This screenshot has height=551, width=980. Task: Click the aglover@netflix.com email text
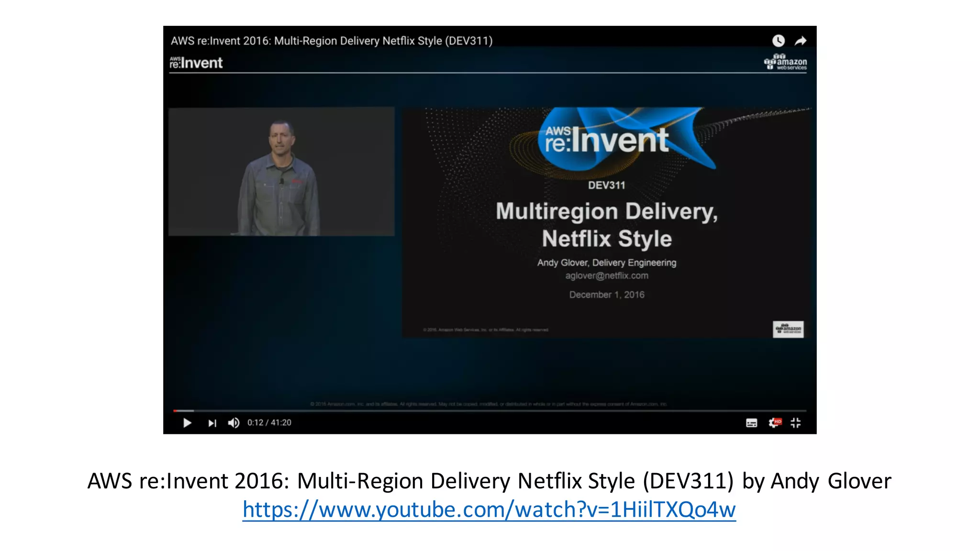tap(607, 275)
